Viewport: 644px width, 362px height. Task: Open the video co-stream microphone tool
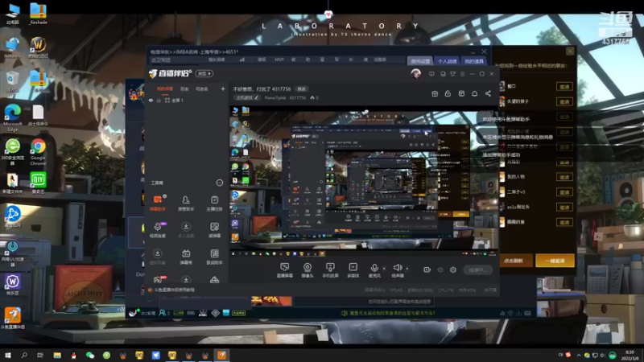pyautogui.click(x=158, y=229)
